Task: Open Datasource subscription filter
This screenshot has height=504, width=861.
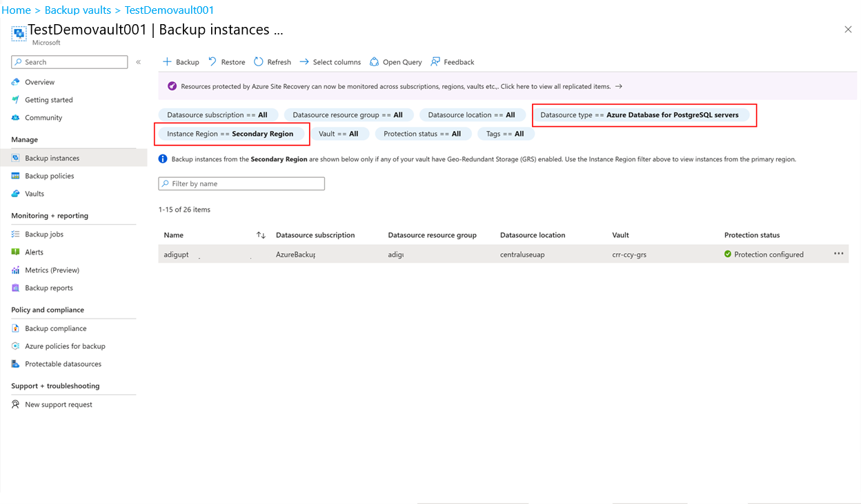Action: point(218,115)
